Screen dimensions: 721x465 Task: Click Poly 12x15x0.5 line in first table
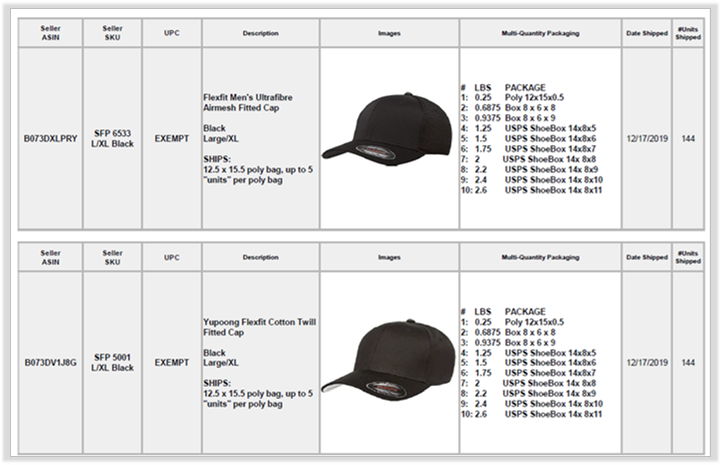coord(513,98)
